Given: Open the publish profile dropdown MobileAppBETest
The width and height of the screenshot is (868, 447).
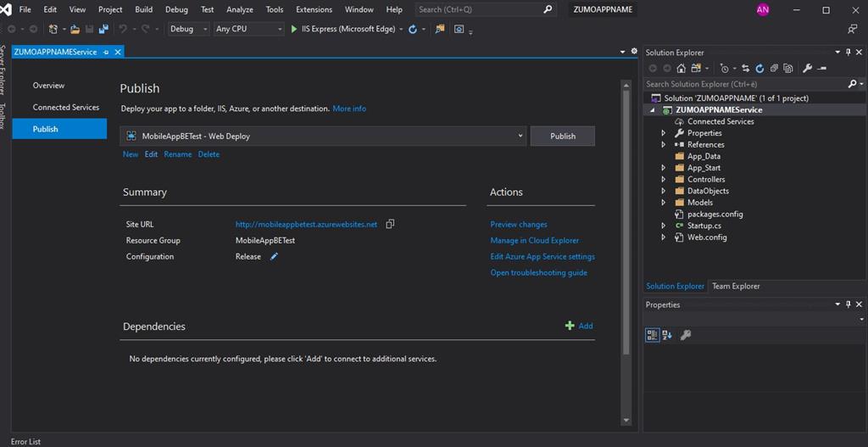Looking at the screenshot, I should click(323, 136).
